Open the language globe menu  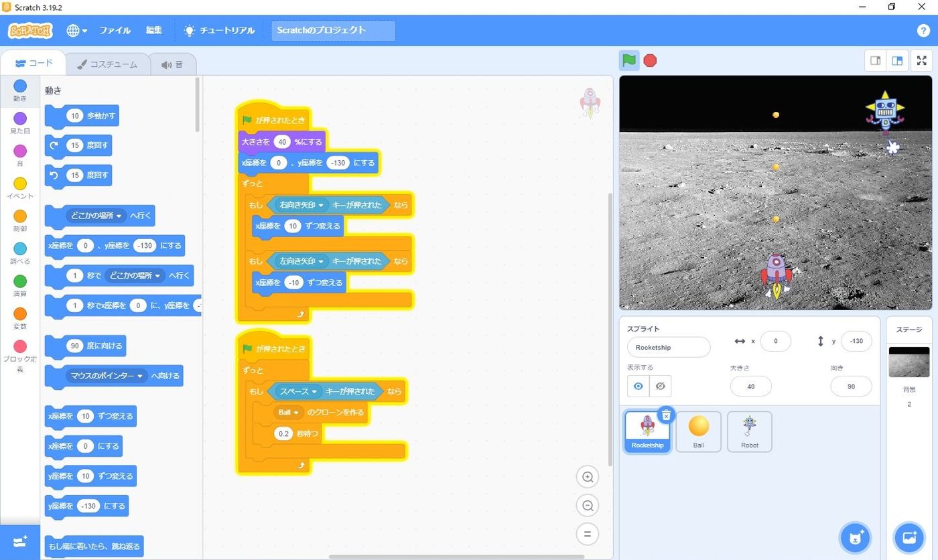(76, 30)
